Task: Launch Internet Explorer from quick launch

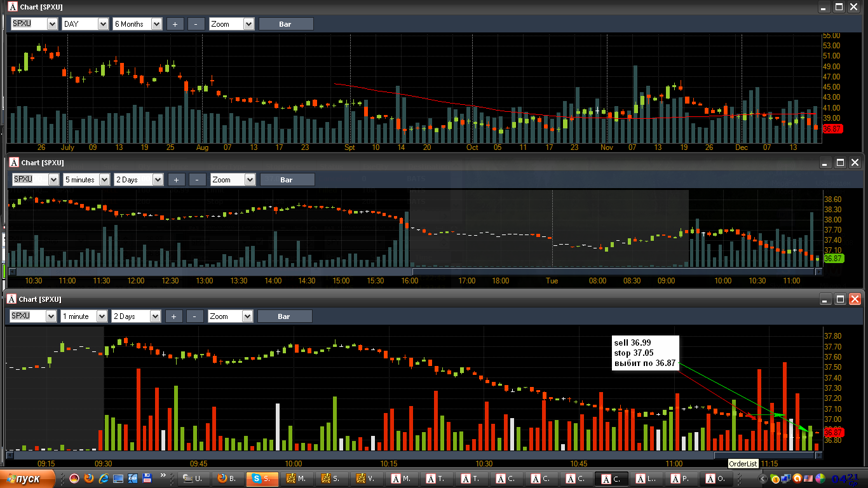Action: 104,478
